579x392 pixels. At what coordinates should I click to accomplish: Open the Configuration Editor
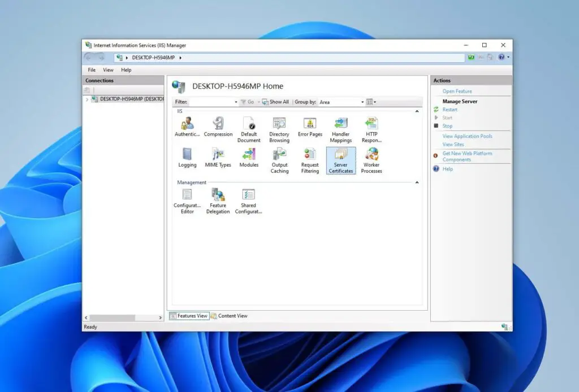tap(187, 201)
